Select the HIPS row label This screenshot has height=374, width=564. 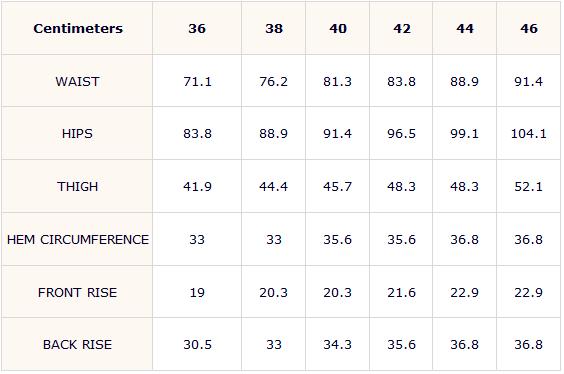(x=77, y=134)
